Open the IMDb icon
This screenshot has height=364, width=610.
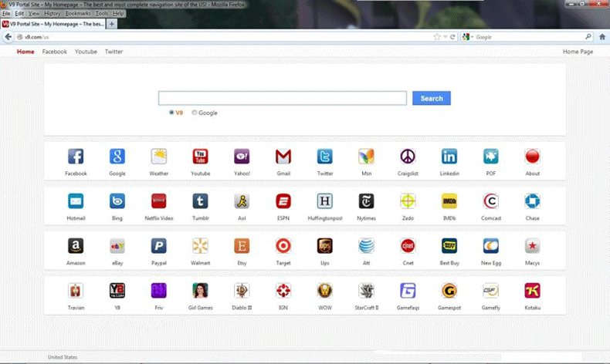pyautogui.click(x=449, y=201)
